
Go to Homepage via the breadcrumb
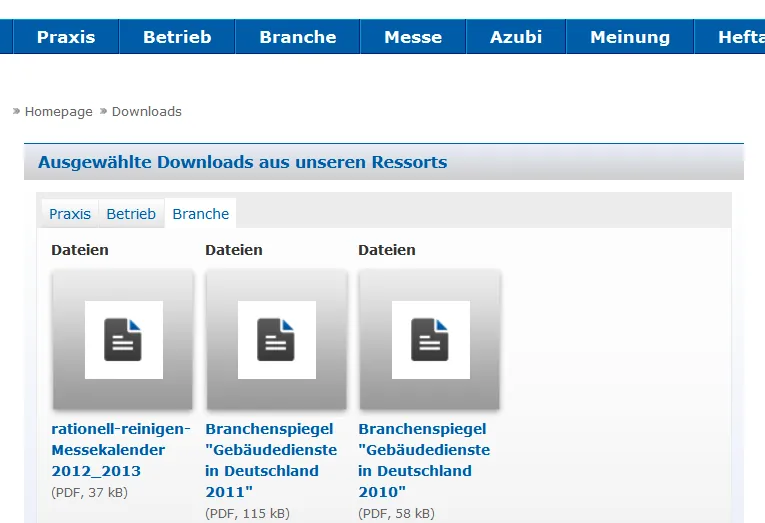tap(58, 112)
